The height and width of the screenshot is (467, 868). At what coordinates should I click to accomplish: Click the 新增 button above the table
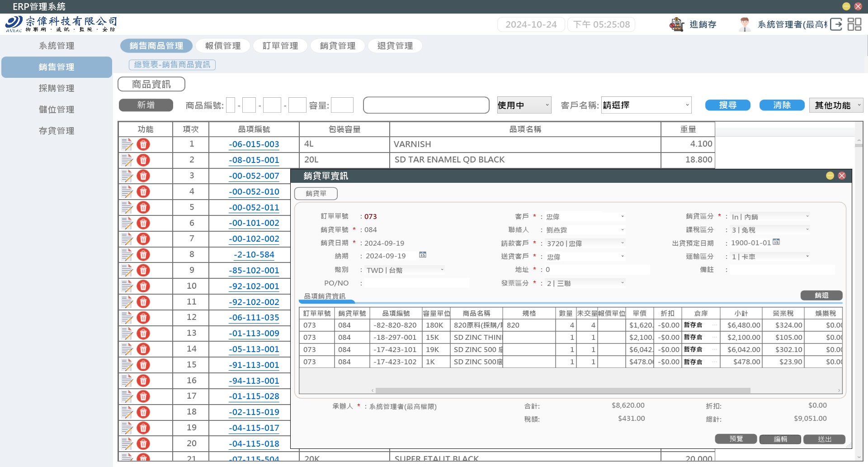pyautogui.click(x=146, y=105)
